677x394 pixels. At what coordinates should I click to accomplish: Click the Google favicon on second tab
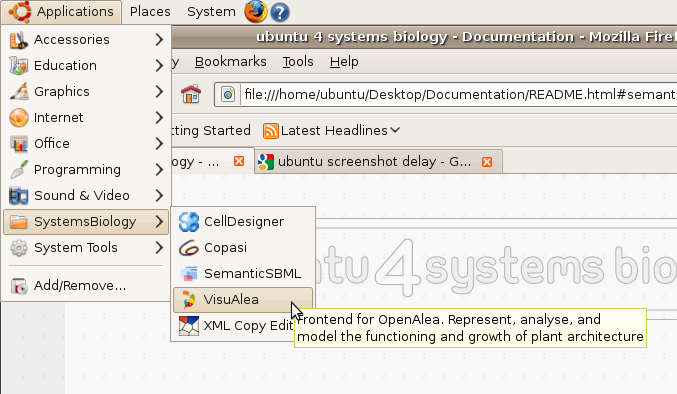[266, 162]
